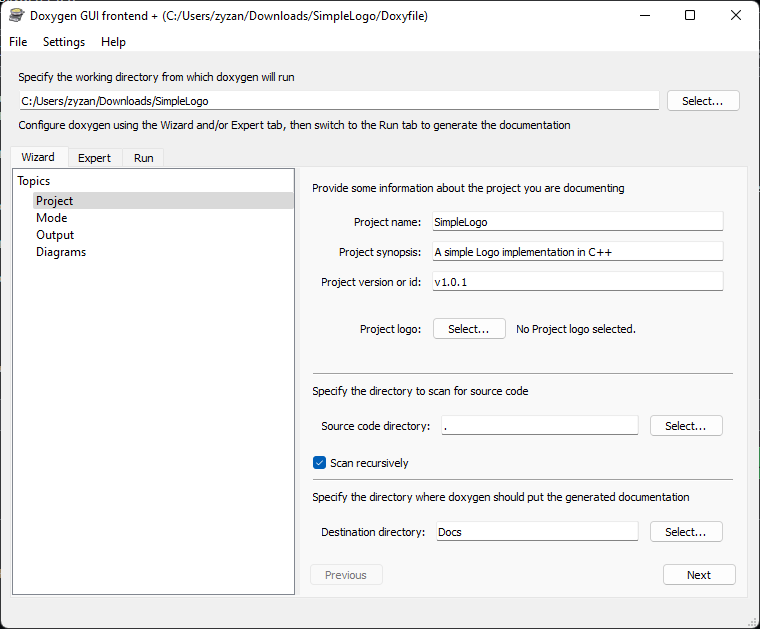Focus the Project name field
760x629 pixels.
click(578, 222)
